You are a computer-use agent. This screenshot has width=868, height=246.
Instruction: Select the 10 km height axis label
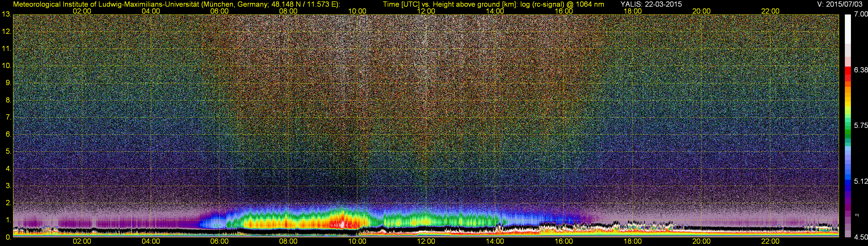6,66
